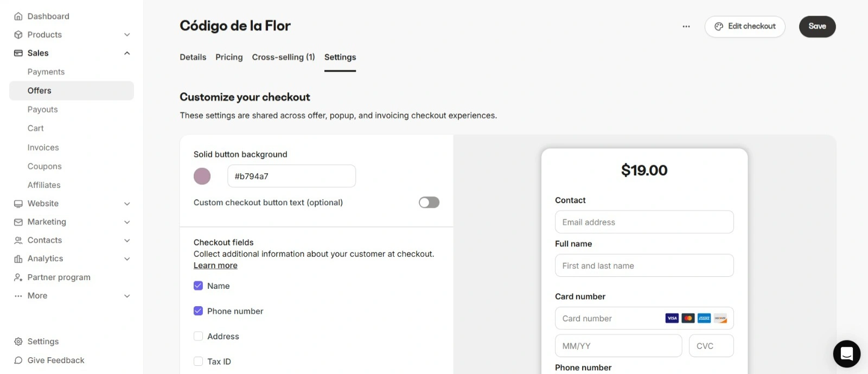Screen dimensions: 868x374
Task: Expand the Contacts section chevron
Action: tap(127, 240)
